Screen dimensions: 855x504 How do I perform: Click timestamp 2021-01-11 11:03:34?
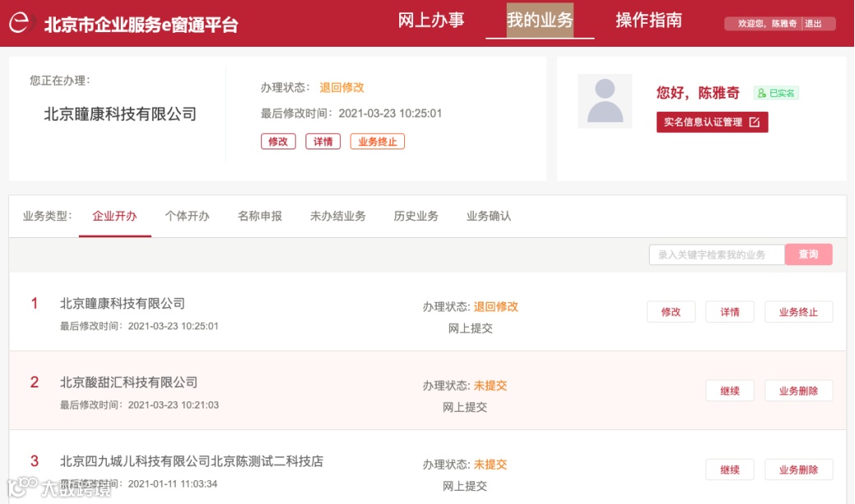(x=172, y=483)
